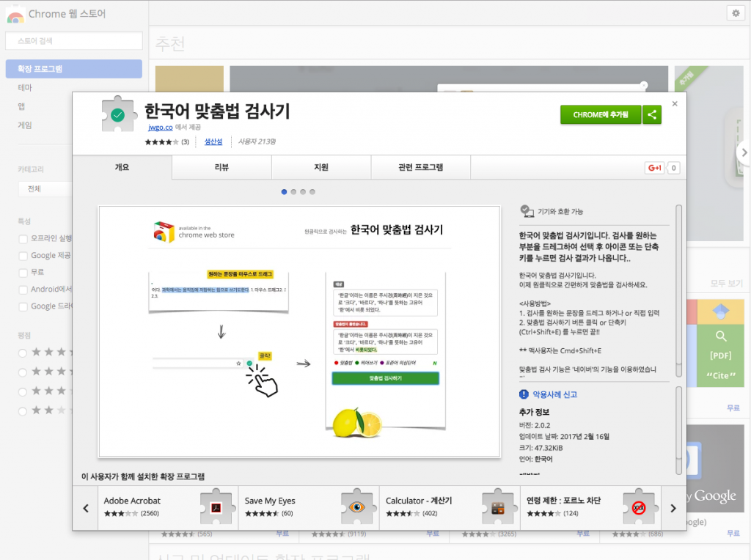Select 테마 in the sidebar
Viewport: 751px width, 560px height.
point(25,87)
